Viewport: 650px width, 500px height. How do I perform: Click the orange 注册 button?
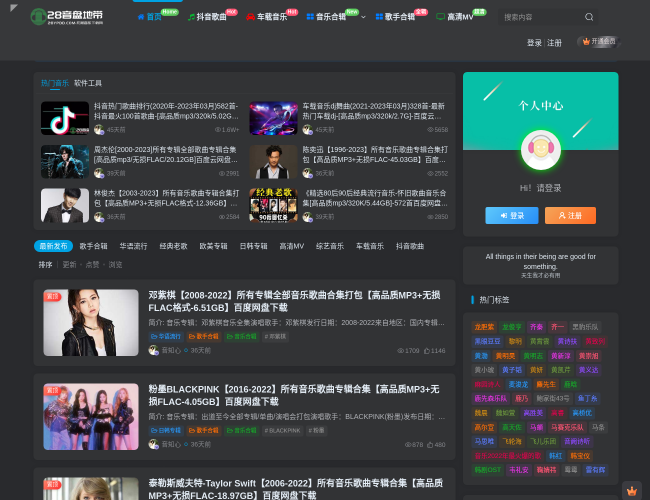(570, 215)
